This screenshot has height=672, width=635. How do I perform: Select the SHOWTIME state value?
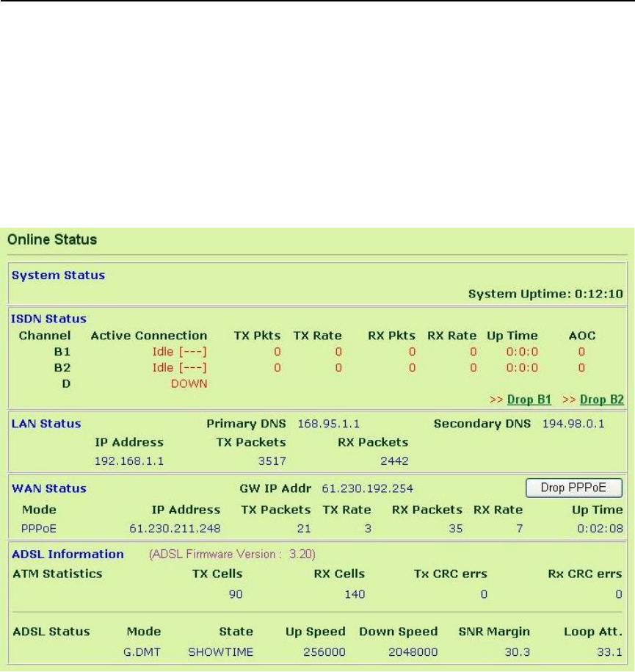(x=221, y=652)
